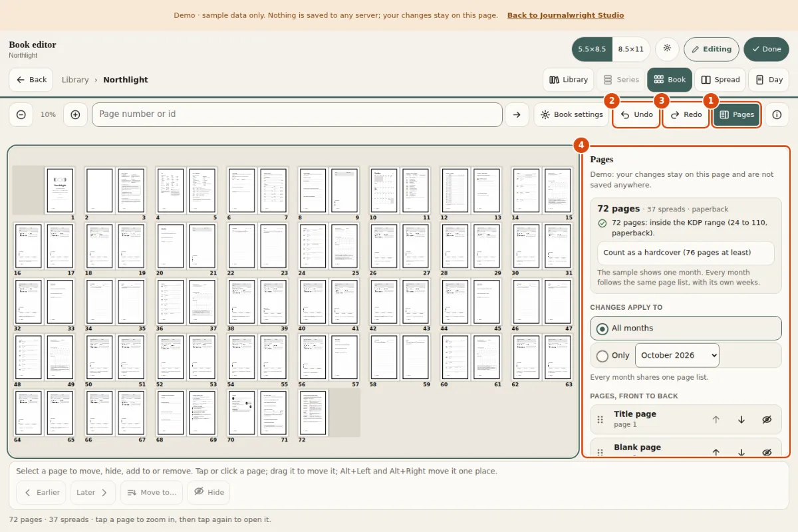The height and width of the screenshot is (532, 798).
Task: Zoom out with the minus icon
Action: (21, 114)
